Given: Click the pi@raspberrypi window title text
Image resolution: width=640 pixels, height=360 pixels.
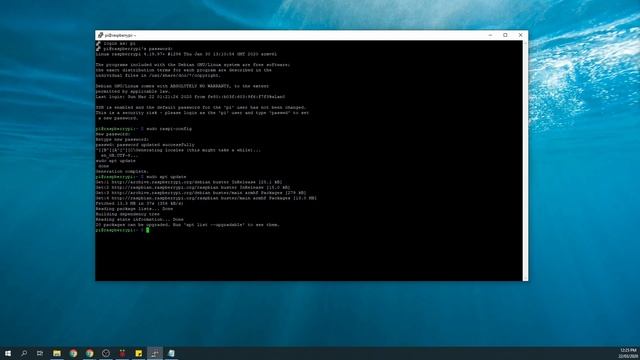Looking at the screenshot, I should point(120,36).
